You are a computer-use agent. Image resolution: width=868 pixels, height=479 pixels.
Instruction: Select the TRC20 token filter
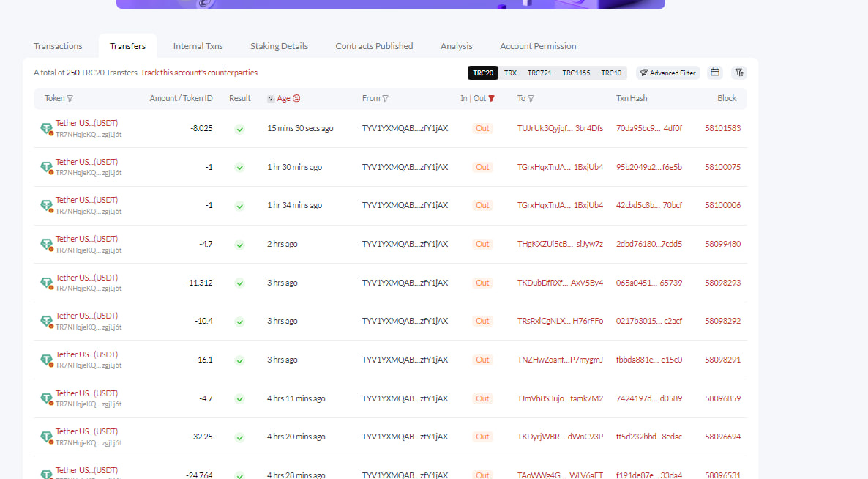[x=483, y=73]
